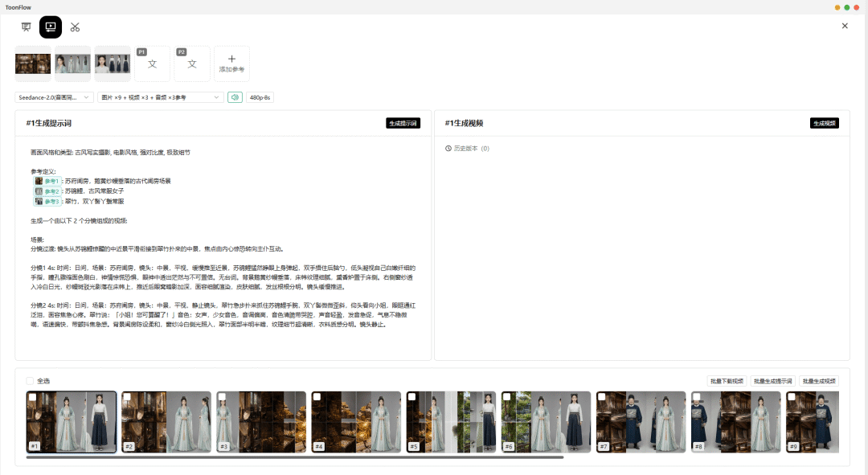Select the navy-skirt character reference thumbnail
The width and height of the screenshot is (868, 475).
pyautogui.click(x=113, y=63)
